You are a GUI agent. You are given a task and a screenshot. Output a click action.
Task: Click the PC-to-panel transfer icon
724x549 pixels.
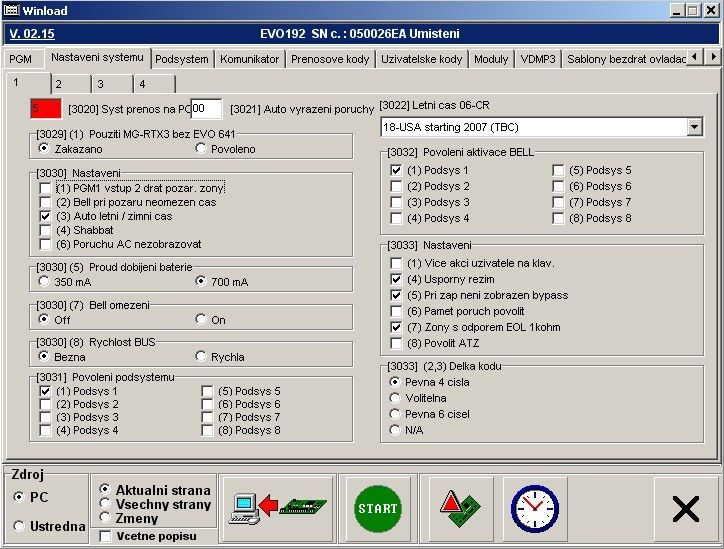277,508
